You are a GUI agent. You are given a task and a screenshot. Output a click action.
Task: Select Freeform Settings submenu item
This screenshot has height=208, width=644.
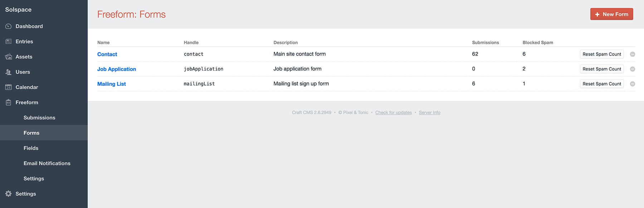(34, 179)
